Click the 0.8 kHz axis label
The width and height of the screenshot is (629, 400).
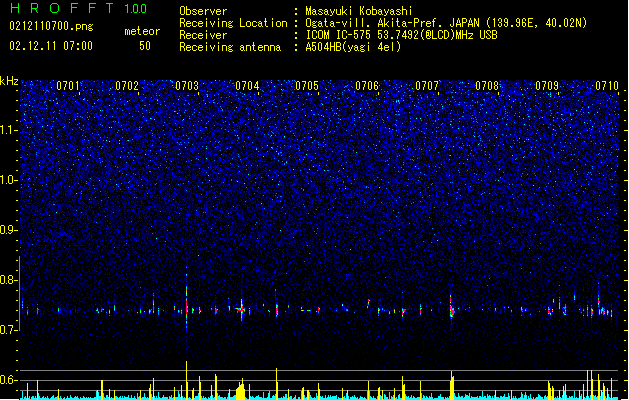pyautogui.click(x=9, y=280)
